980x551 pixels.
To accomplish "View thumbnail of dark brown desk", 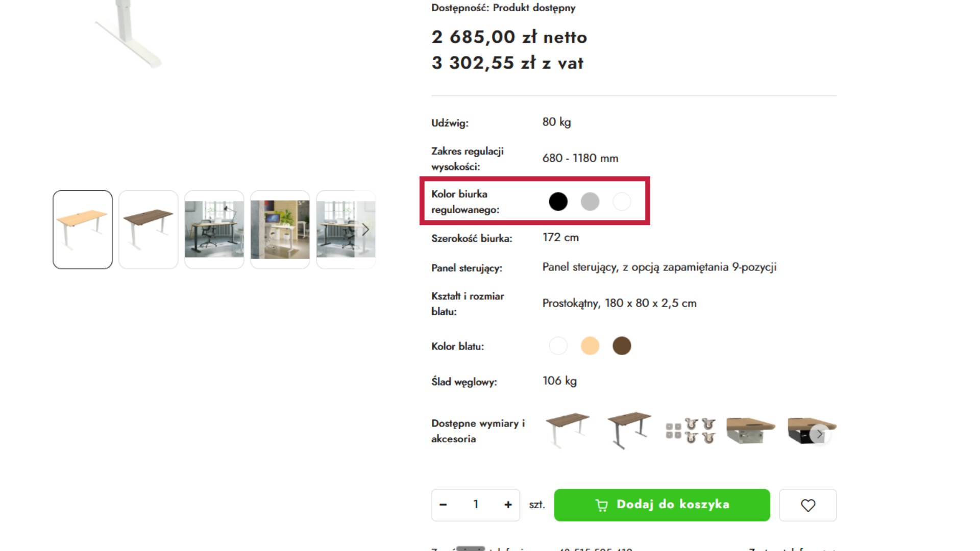I will click(149, 230).
